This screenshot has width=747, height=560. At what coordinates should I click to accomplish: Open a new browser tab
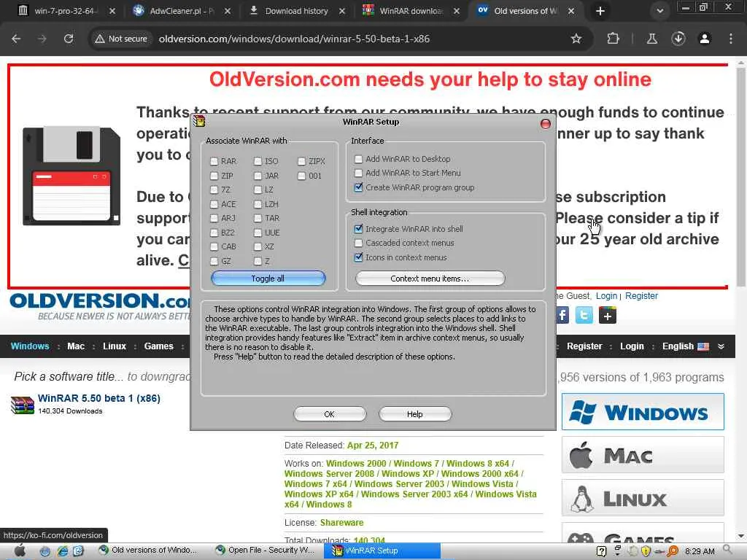click(x=600, y=11)
